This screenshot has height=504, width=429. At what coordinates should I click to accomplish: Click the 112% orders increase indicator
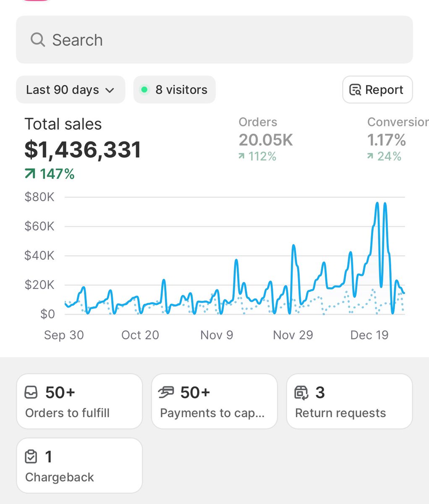(257, 157)
